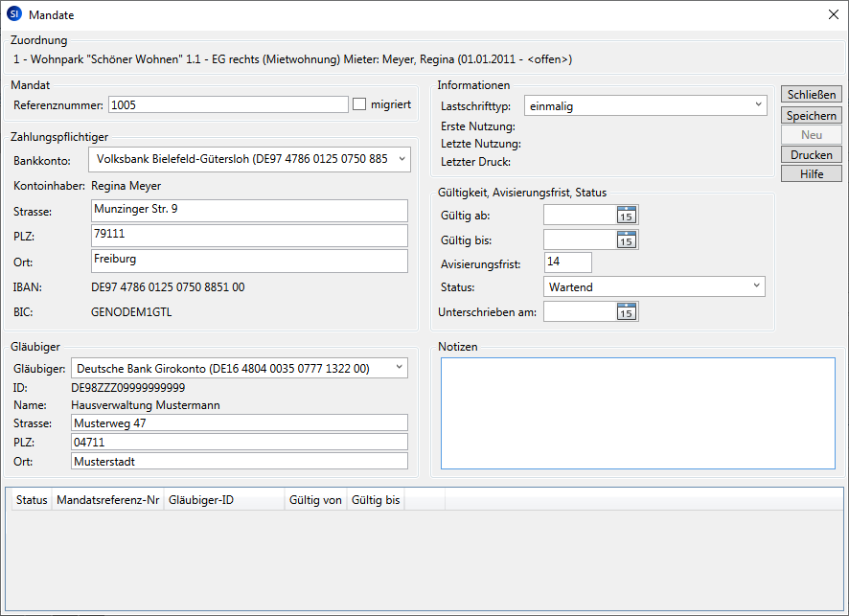Open the Lastschrifttyp dropdown

click(x=757, y=105)
